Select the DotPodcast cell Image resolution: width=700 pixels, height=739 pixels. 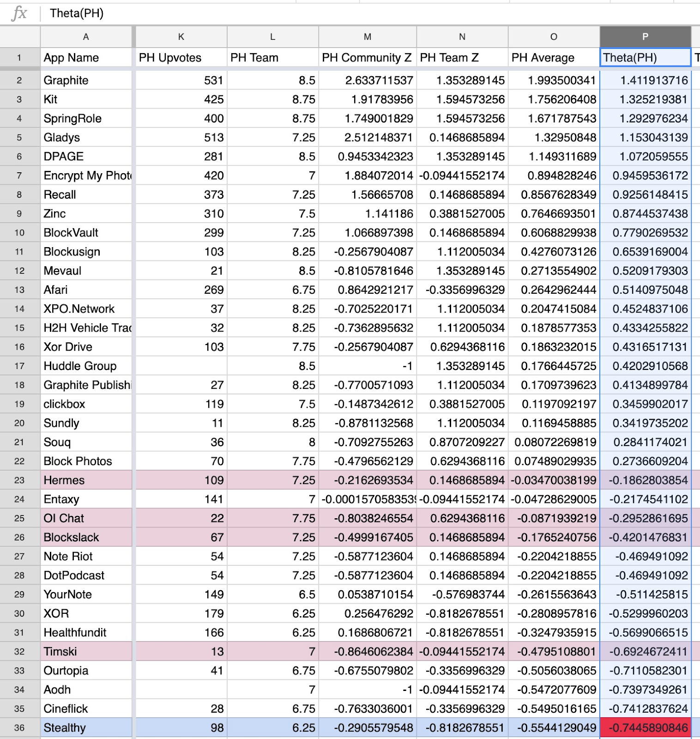coord(86,575)
